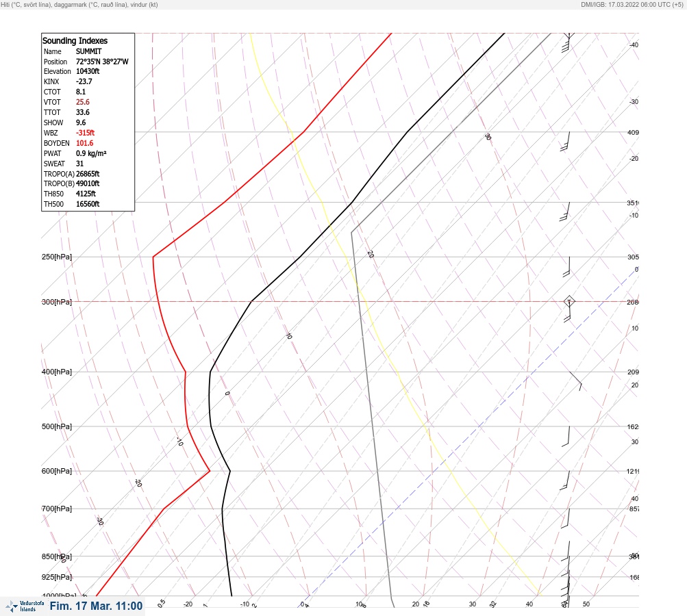Click the SHOW value '9.6'
The image size is (687, 616).
(81, 123)
